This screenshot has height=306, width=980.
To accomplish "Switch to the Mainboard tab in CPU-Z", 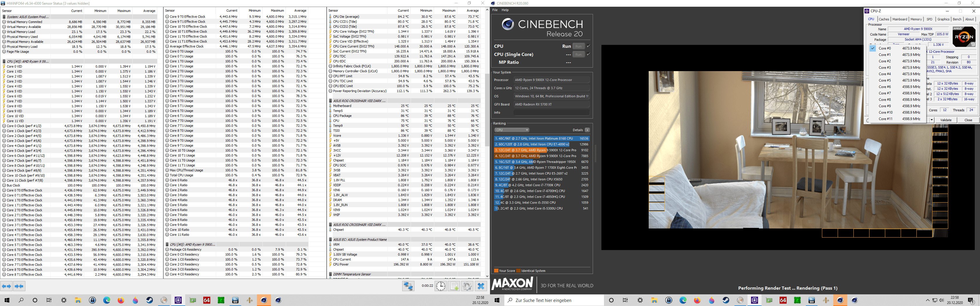I will pos(899,19).
